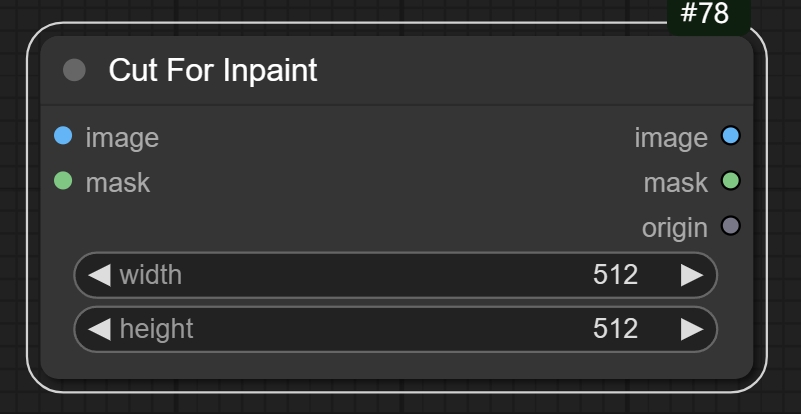Increase height with the right arrow
The width and height of the screenshot is (801, 414).
coord(691,329)
